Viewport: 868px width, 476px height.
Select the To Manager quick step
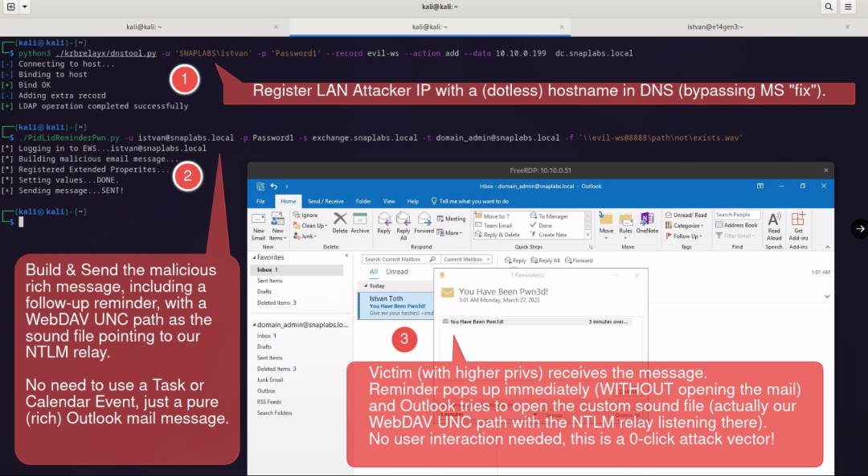click(x=549, y=216)
